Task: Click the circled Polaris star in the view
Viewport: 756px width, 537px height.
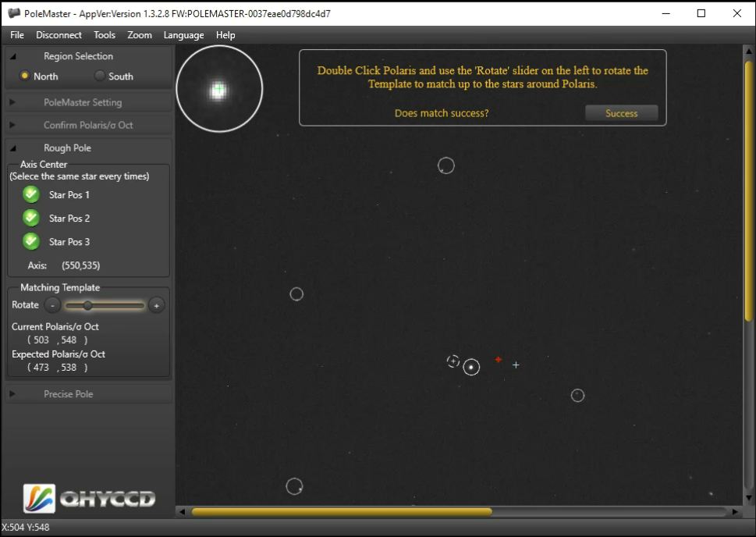Action: 471,367
